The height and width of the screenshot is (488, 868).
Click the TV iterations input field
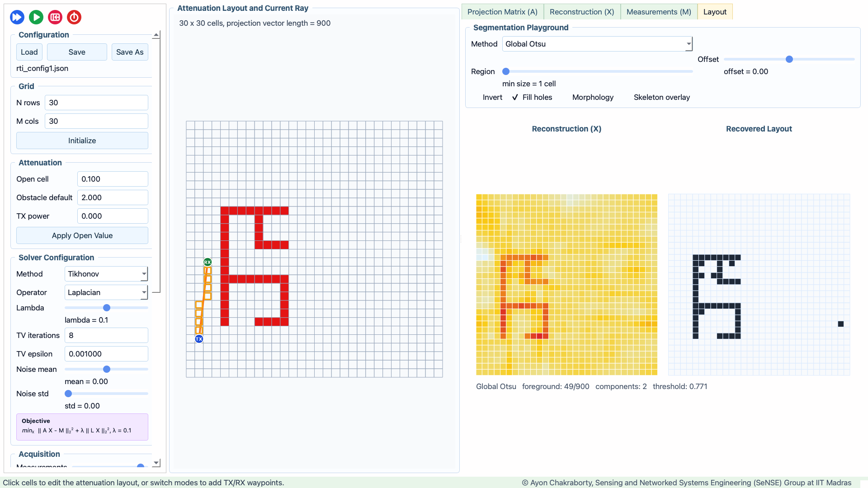106,335
